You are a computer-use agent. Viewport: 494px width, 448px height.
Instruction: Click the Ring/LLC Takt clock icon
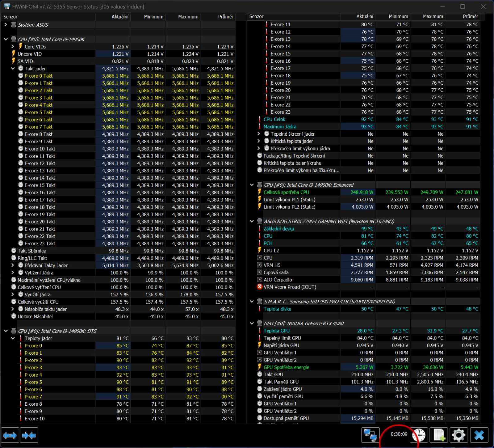point(14,258)
